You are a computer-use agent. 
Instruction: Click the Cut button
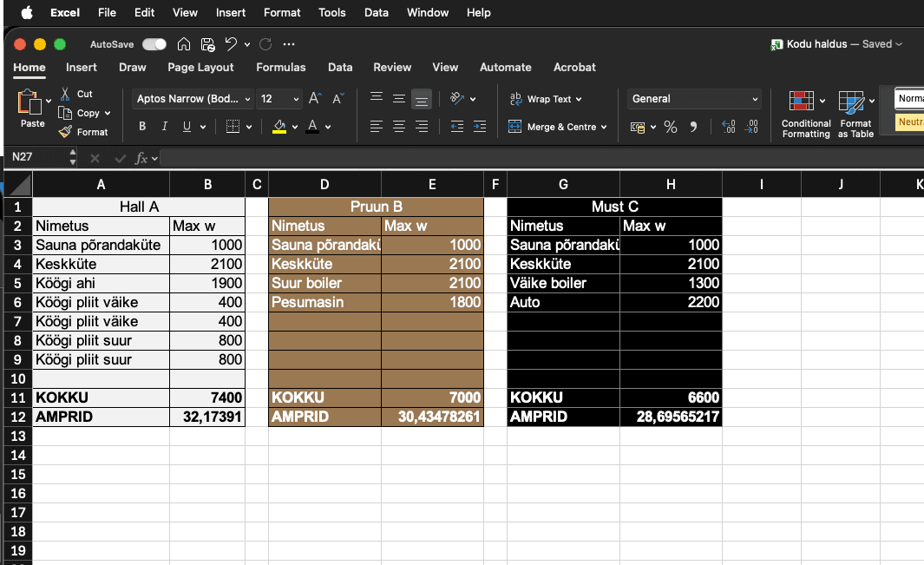point(84,94)
